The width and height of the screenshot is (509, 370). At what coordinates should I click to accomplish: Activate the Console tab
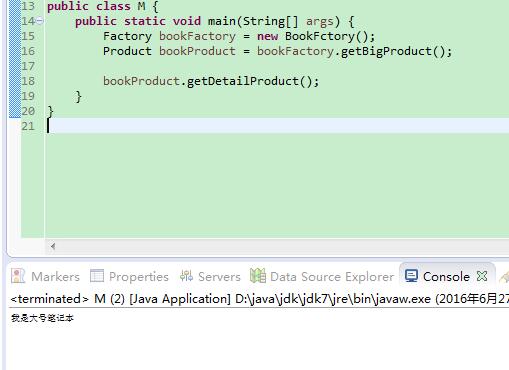[446, 277]
